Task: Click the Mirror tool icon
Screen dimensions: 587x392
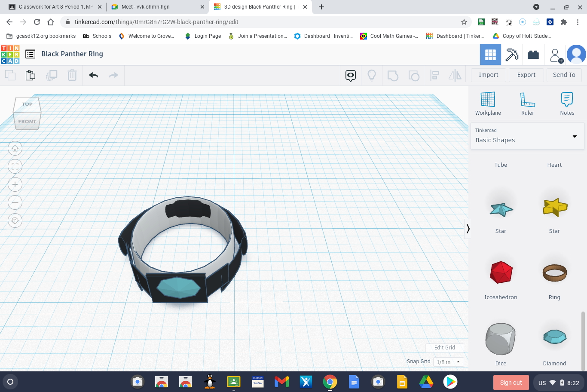Action: coord(455,76)
